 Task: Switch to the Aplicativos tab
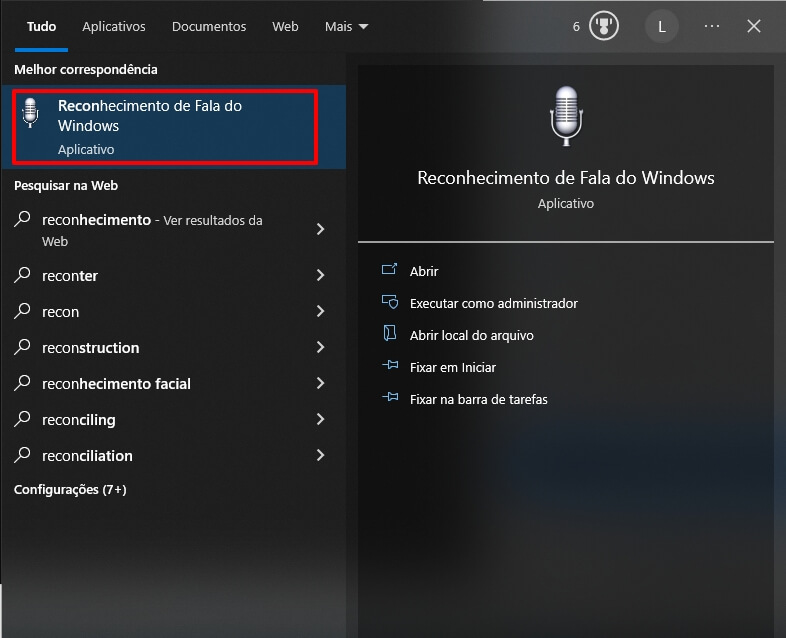[114, 27]
